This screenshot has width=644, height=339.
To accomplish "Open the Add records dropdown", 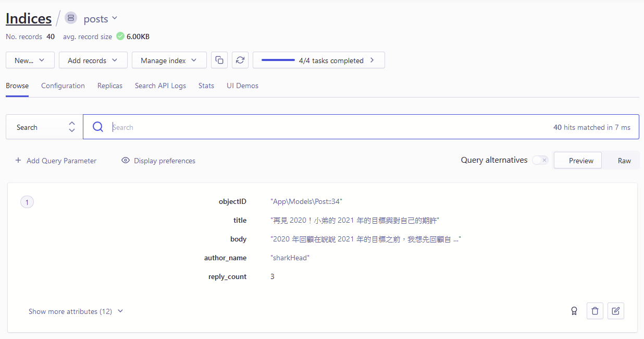I will tap(93, 60).
